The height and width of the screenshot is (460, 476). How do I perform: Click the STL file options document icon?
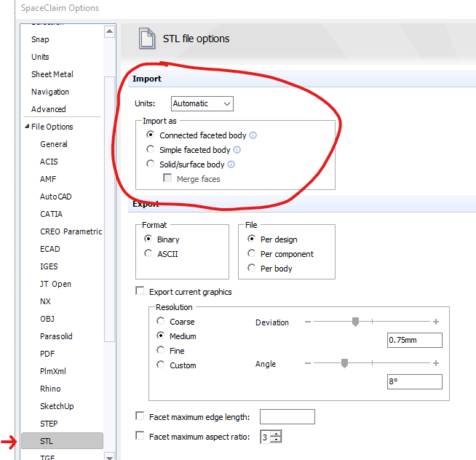[147, 39]
